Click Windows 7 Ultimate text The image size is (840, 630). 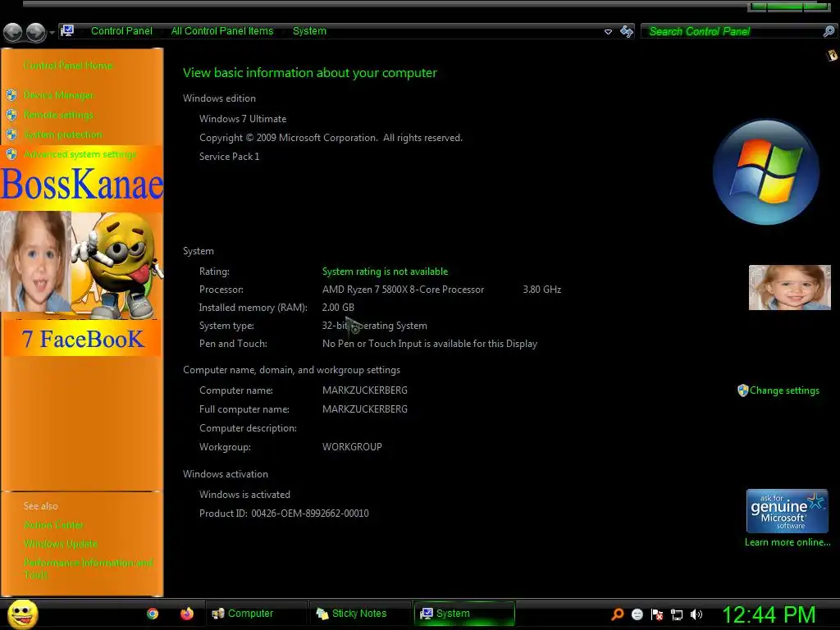tap(243, 119)
